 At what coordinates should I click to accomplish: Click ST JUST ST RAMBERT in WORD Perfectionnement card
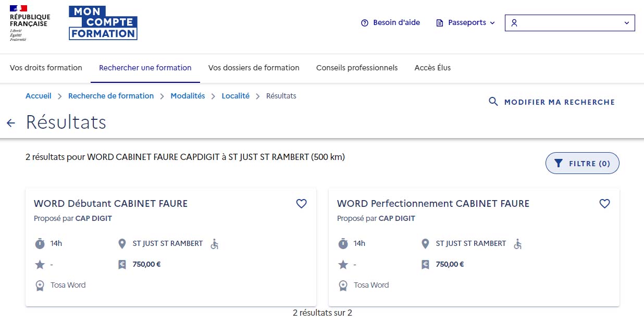[471, 243]
